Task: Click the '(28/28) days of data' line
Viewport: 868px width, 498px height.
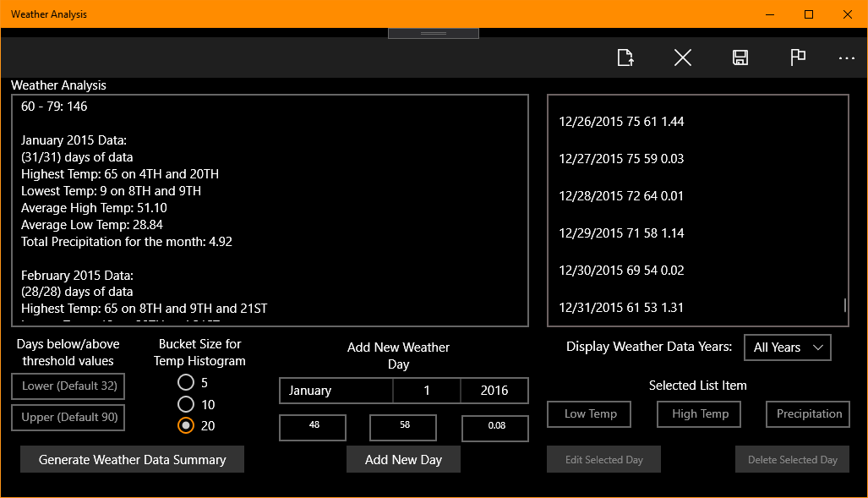Action: click(x=77, y=292)
